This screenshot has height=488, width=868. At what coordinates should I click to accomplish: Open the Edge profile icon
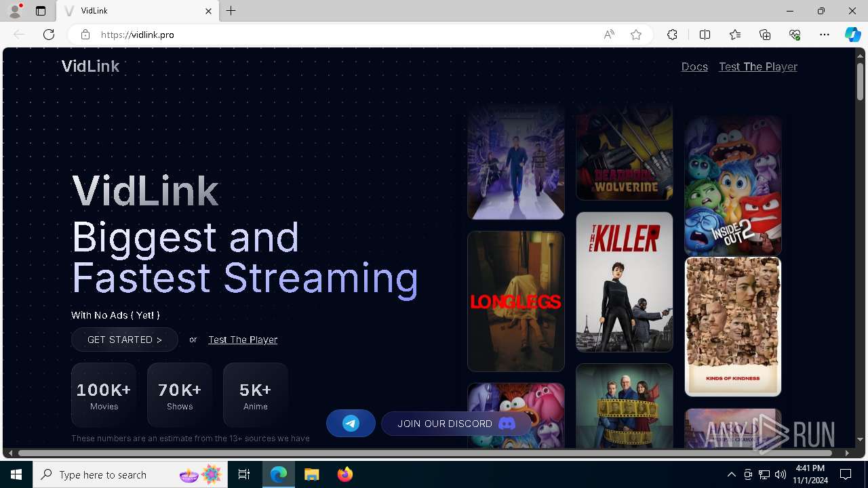15,11
